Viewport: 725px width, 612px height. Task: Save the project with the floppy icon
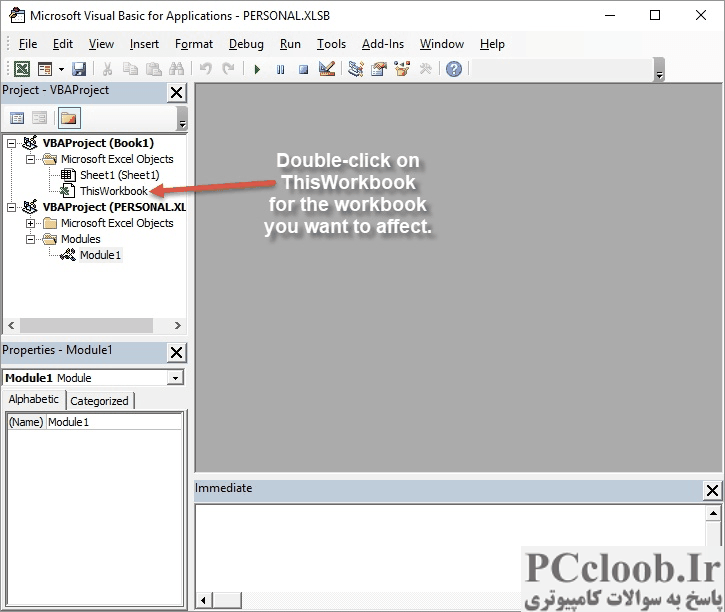click(x=79, y=69)
